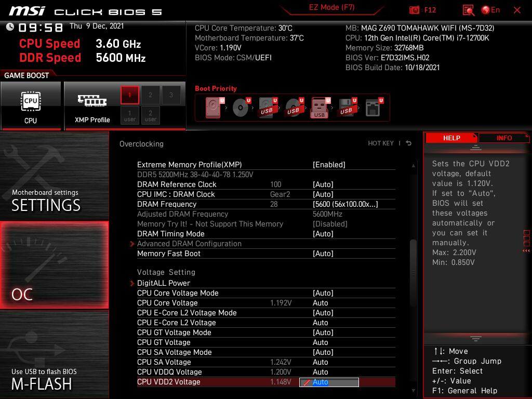Select XMP profile 2
Screen dimensions: 532x399
point(150,95)
